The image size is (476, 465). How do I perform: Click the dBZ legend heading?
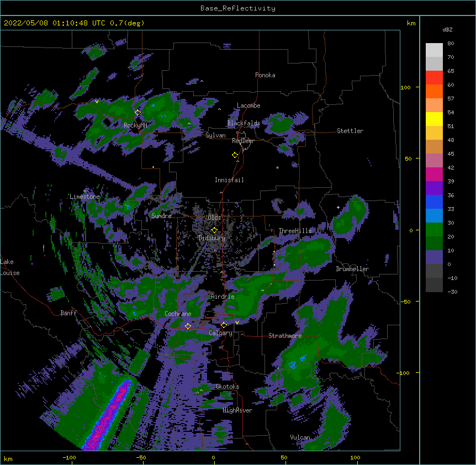tap(447, 29)
